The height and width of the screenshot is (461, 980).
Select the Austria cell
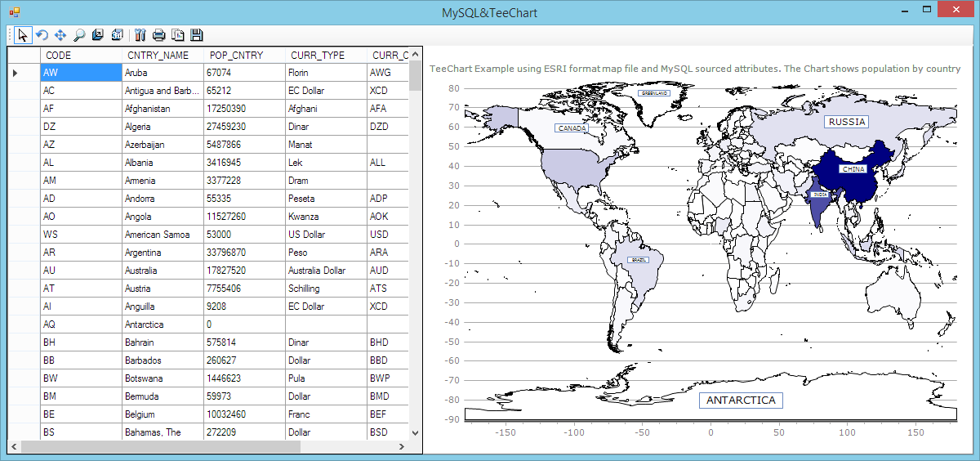tap(163, 289)
